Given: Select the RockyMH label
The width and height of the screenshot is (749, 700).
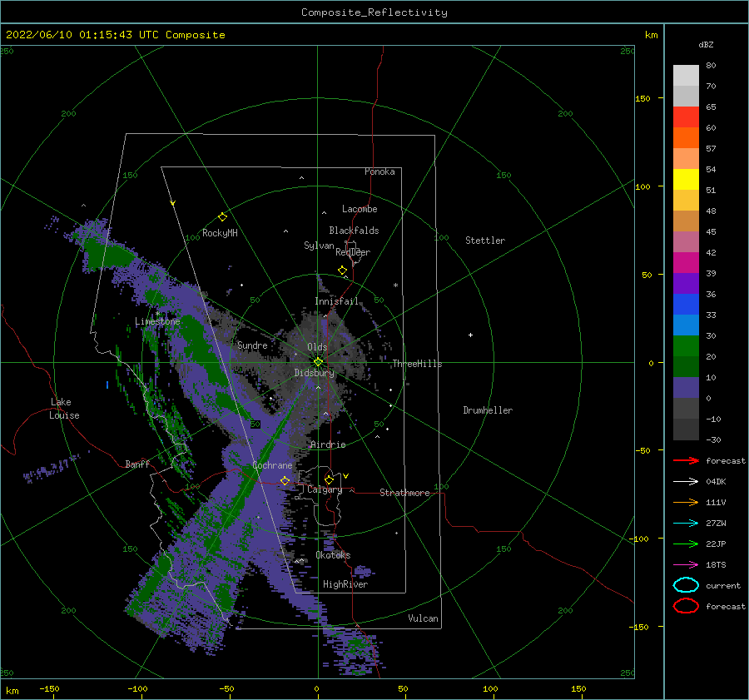Looking at the screenshot, I should point(220,233).
